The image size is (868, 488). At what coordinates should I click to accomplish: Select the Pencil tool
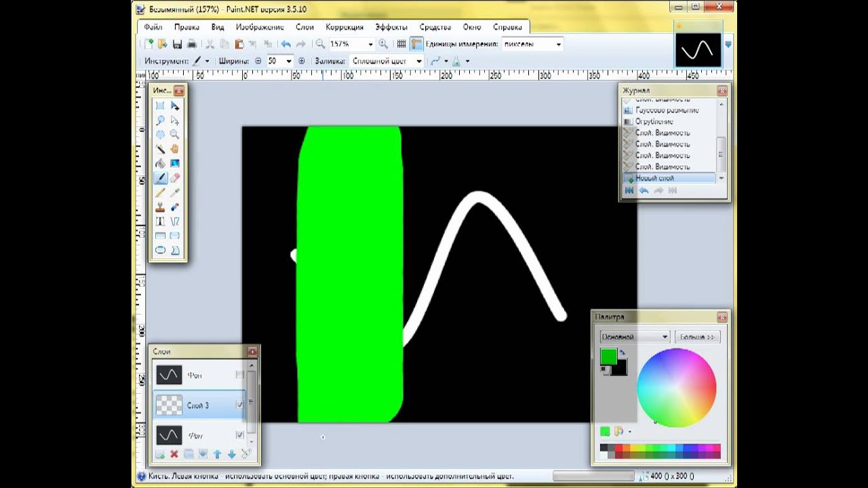click(x=160, y=192)
